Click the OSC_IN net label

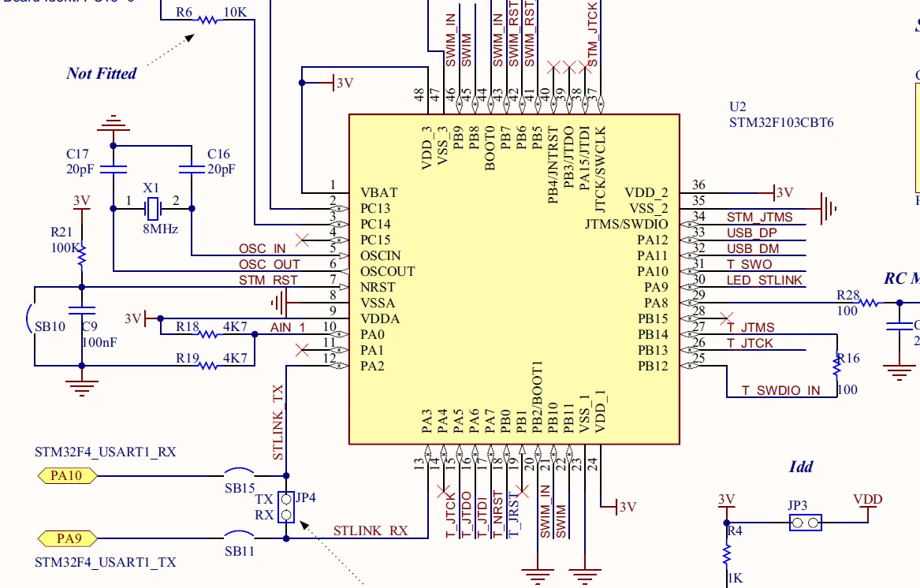tap(263, 249)
